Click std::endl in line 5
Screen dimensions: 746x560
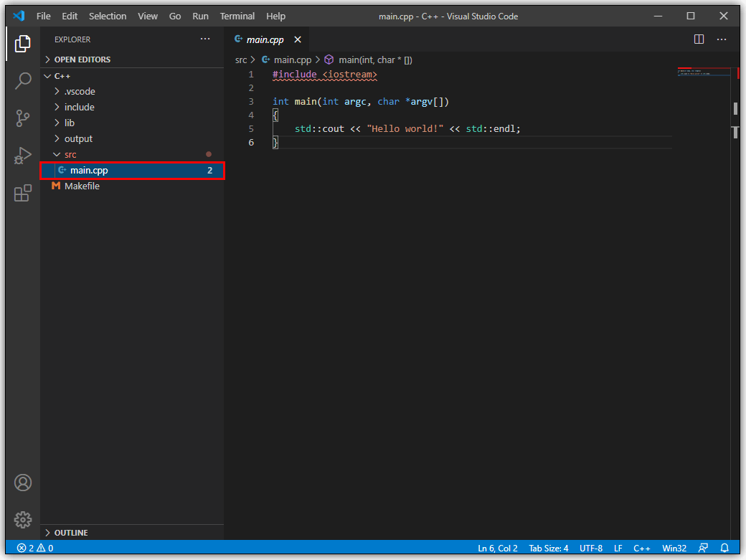coord(491,129)
